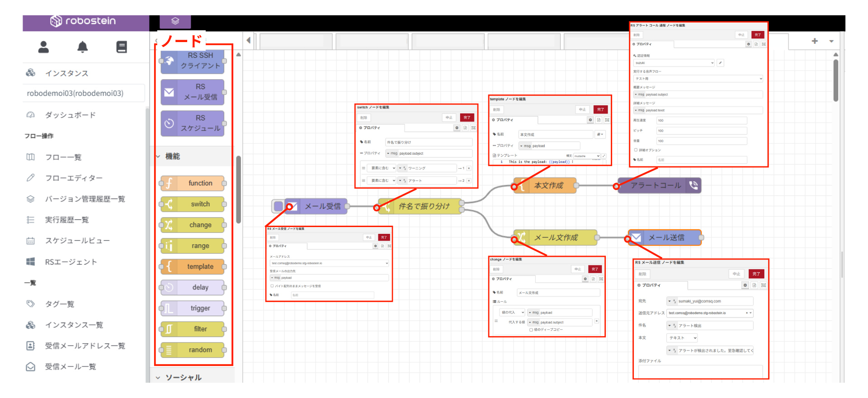868x398 pixels.
Task: Click the layers icon in top bar
Action: coord(175,21)
